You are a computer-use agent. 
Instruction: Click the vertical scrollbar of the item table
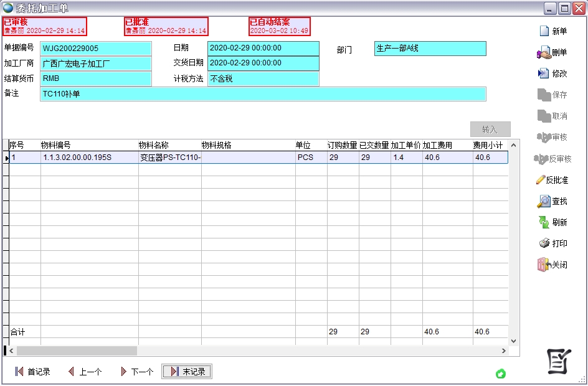click(513, 243)
